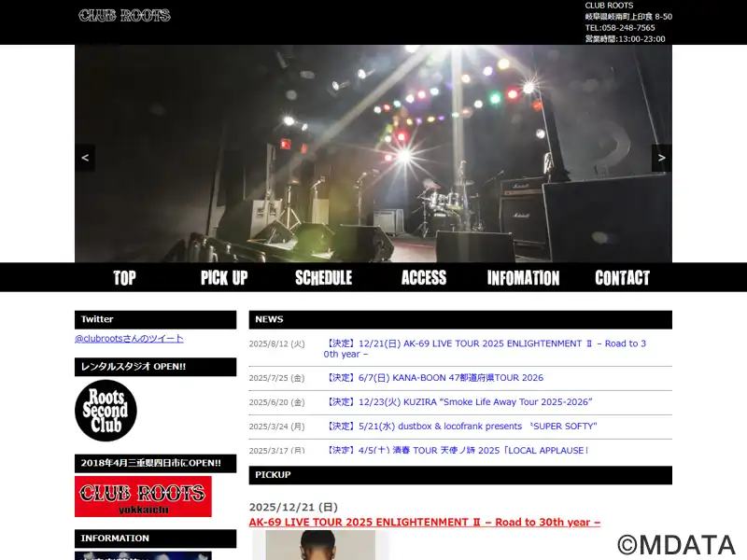Image resolution: width=747 pixels, height=560 pixels.
Task: Select the address line ending 8-50
Action: (x=628, y=17)
